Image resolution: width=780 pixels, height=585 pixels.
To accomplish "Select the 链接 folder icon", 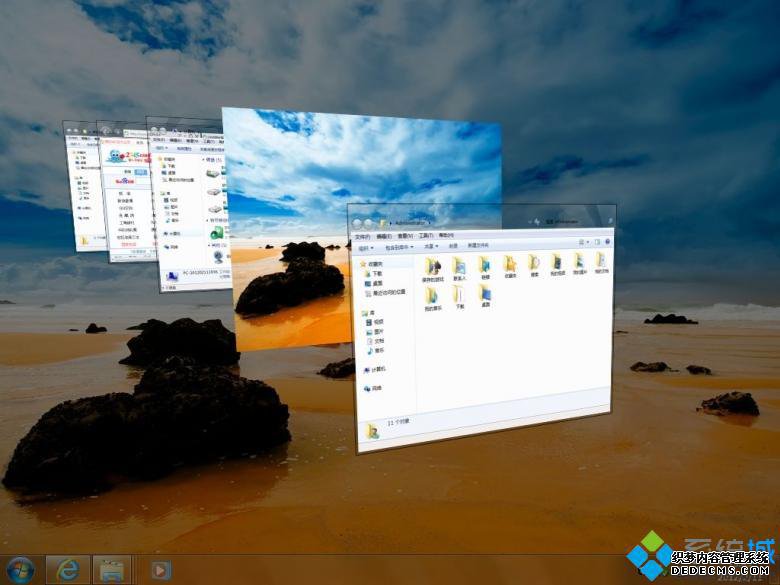I will point(485,268).
